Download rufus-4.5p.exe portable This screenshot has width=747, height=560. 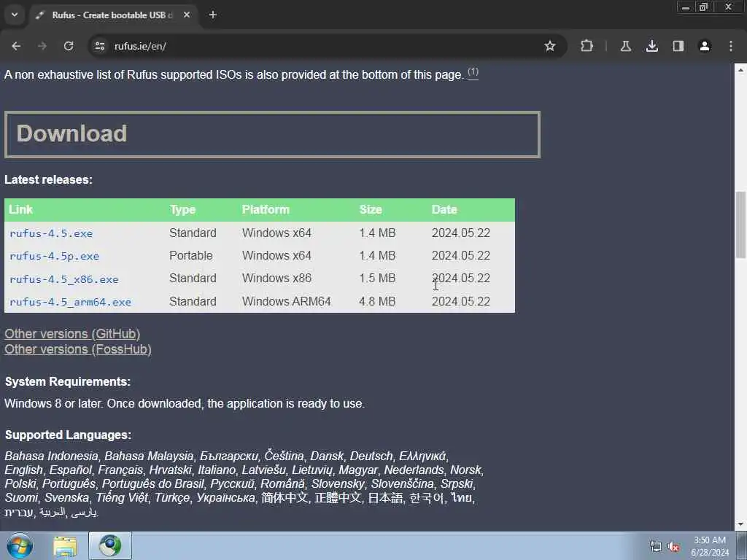click(x=54, y=256)
